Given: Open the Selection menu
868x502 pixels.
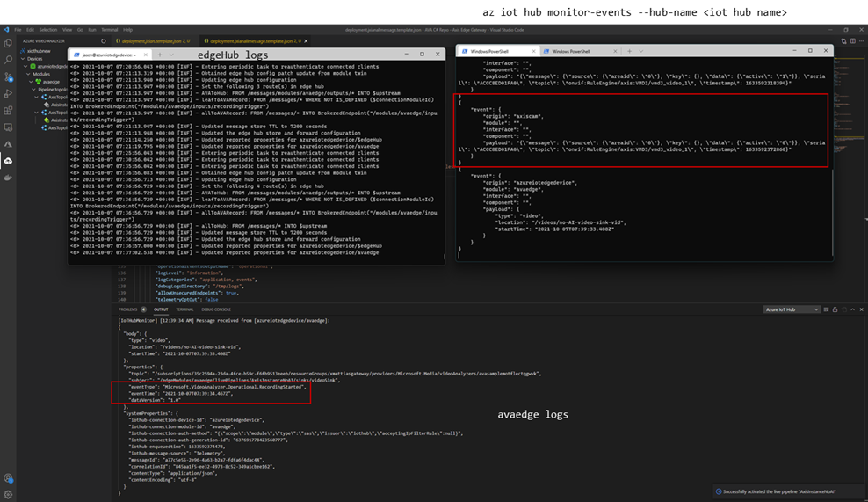Looking at the screenshot, I should pos(47,29).
